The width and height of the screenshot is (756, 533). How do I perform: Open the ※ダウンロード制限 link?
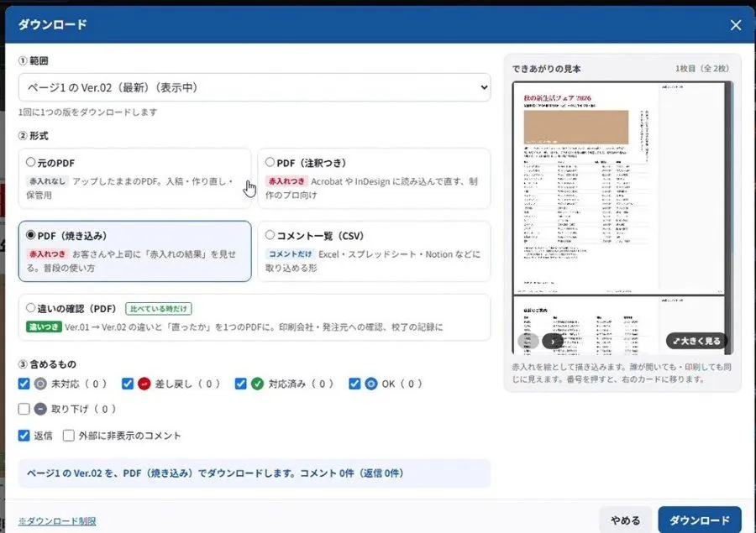(x=57, y=521)
